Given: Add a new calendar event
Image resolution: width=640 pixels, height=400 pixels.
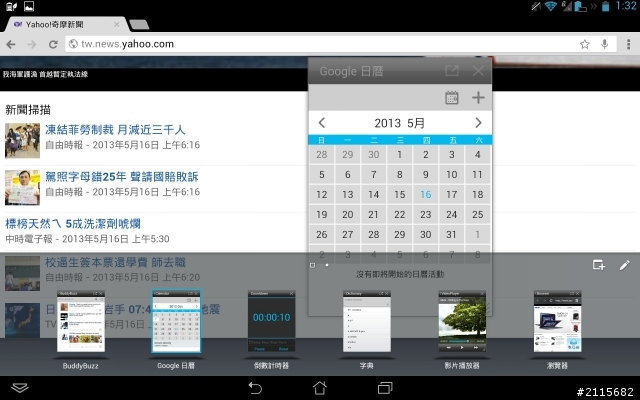Looking at the screenshot, I should (478, 98).
